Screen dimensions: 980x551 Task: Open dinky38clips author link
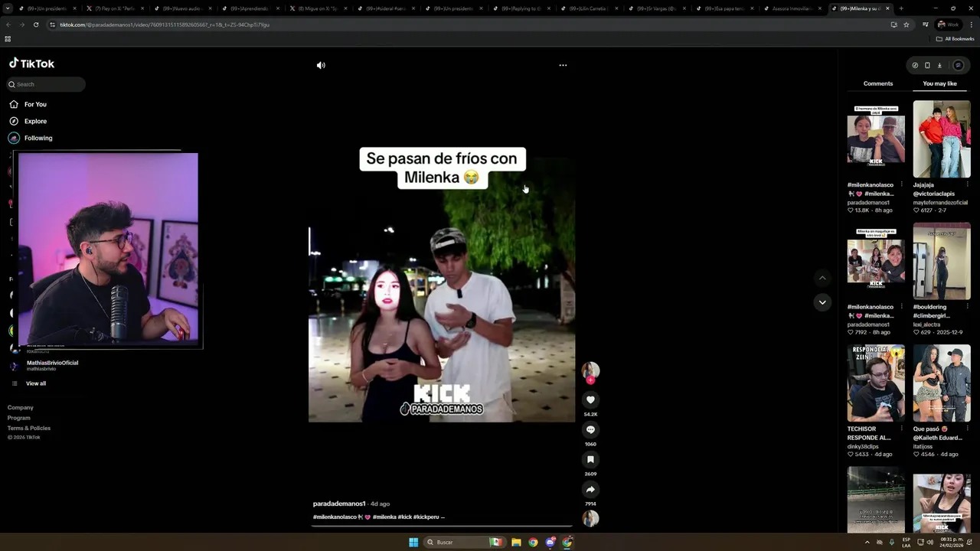(864, 447)
